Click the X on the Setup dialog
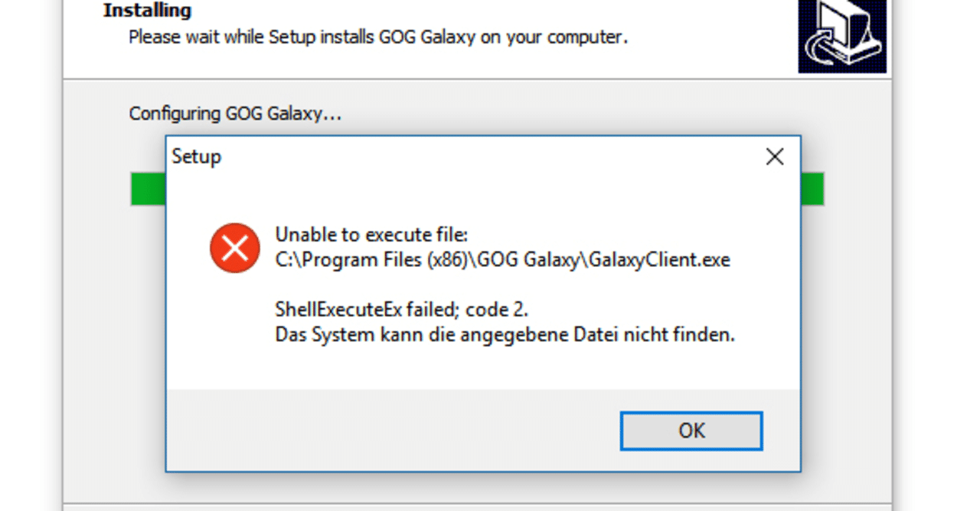 tap(774, 156)
